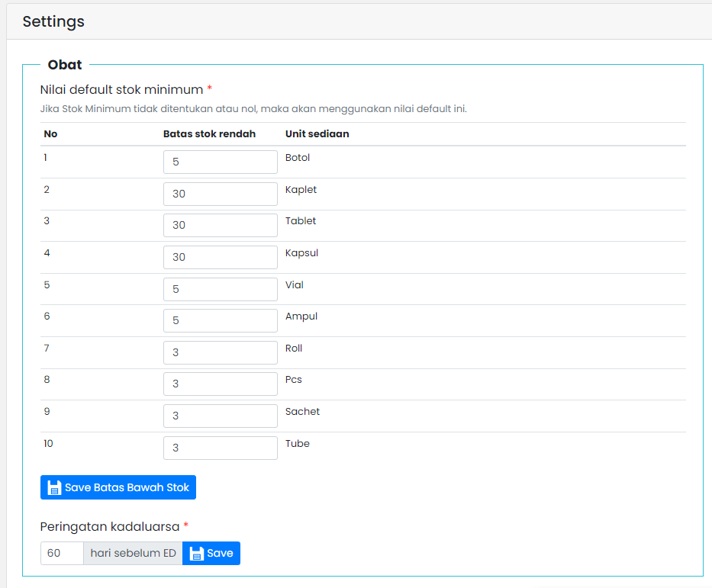The height and width of the screenshot is (588, 712).
Task: Edit the Sachet stock limit input
Action: 220,416
